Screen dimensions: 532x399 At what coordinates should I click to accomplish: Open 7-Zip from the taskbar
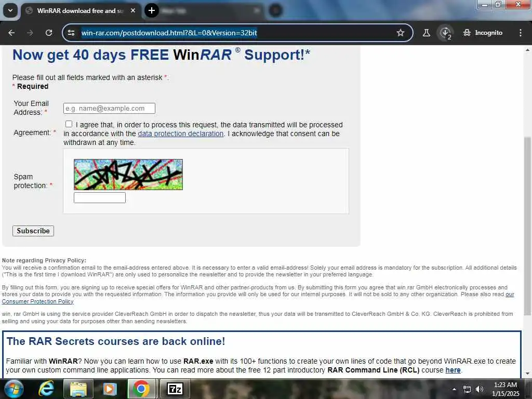175,389
